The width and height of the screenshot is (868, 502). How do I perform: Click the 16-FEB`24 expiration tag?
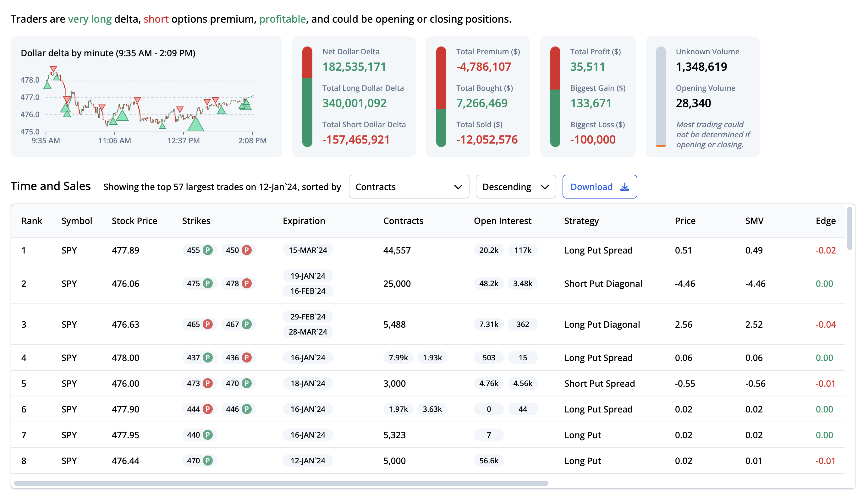(308, 291)
